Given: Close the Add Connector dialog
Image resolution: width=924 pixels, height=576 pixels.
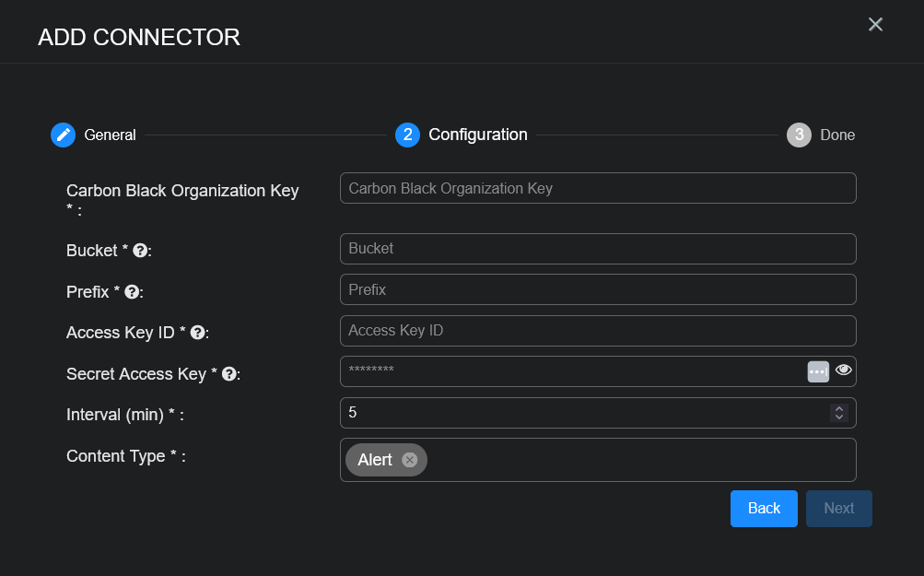Looking at the screenshot, I should [875, 25].
